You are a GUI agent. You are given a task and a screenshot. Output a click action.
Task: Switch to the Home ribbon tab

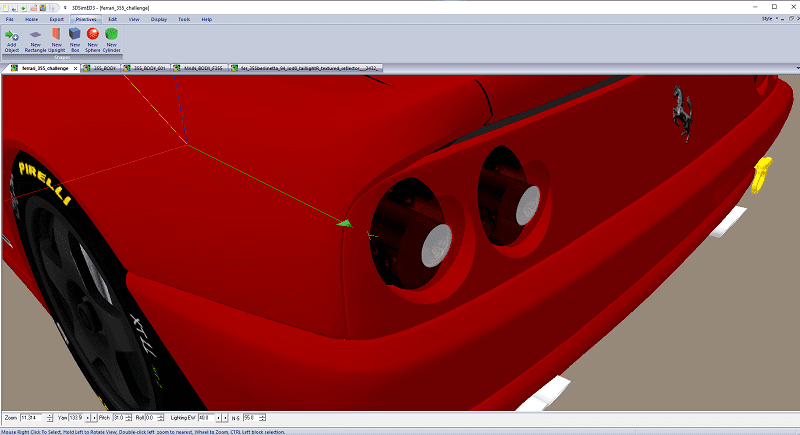(32, 19)
